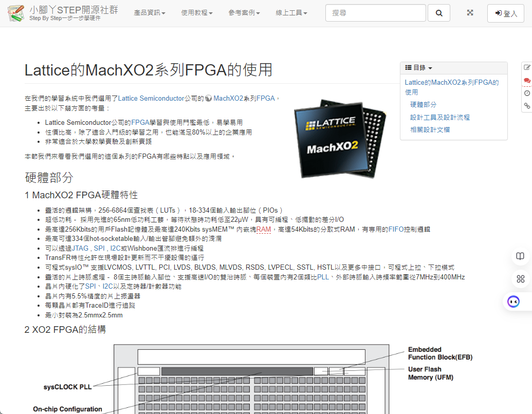Click the chain backlinks icon

pos(527,106)
